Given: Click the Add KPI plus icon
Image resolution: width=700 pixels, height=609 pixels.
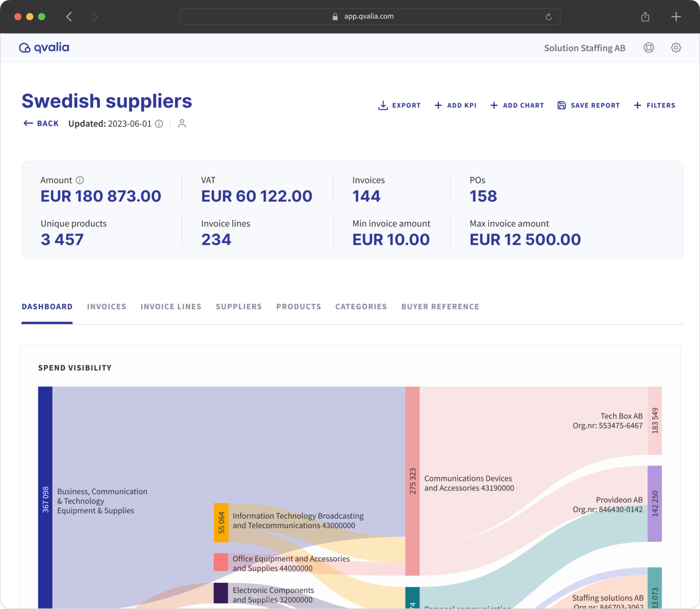Looking at the screenshot, I should (438, 105).
